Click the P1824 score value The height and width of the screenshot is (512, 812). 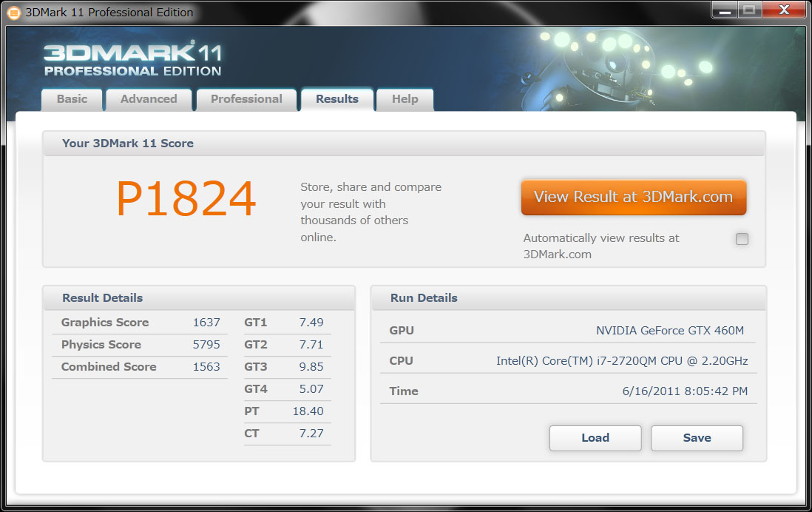coord(186,199)
